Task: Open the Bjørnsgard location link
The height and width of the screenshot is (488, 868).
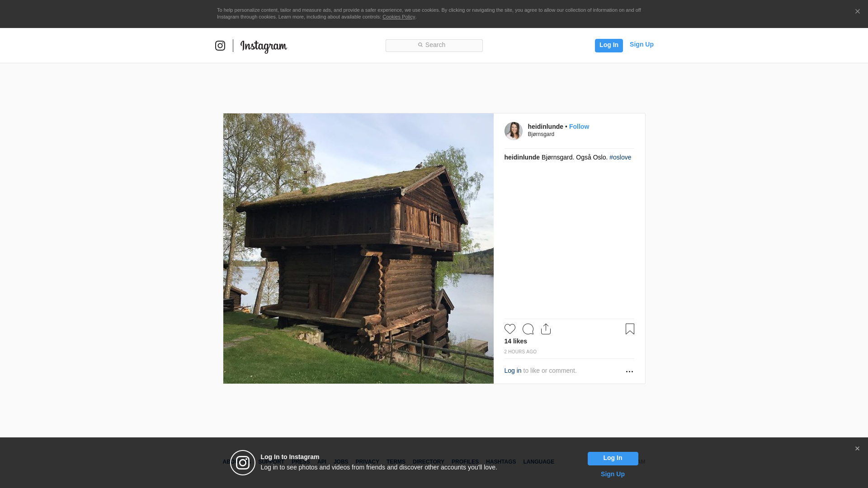Action: 541,134
